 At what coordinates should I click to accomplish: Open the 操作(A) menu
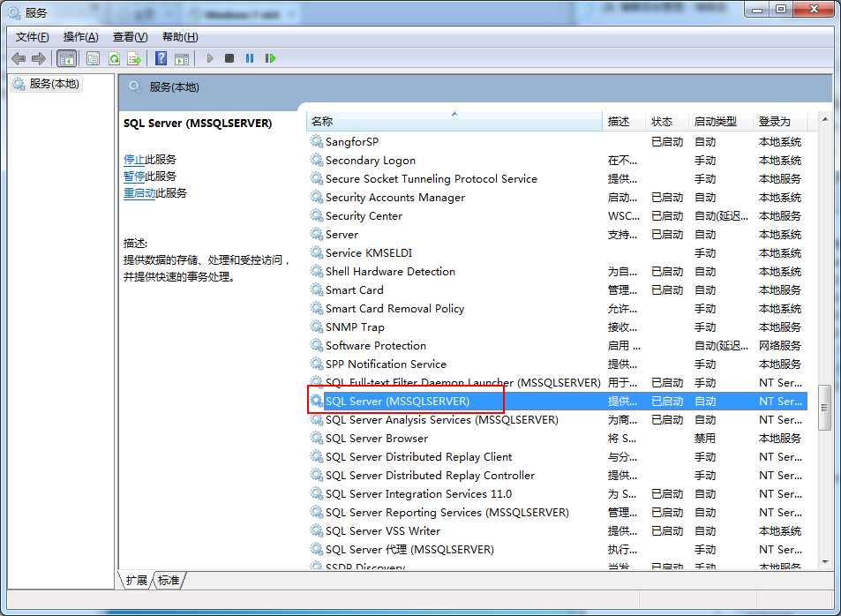coord(81,37)
